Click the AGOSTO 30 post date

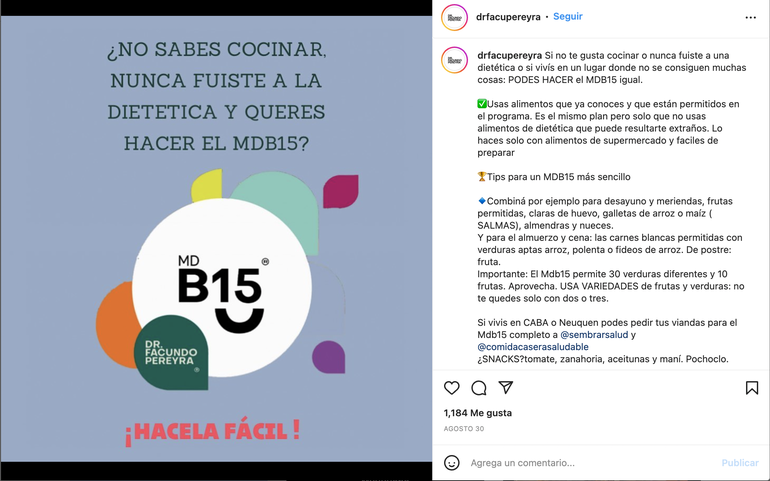[x=464, y=429]
